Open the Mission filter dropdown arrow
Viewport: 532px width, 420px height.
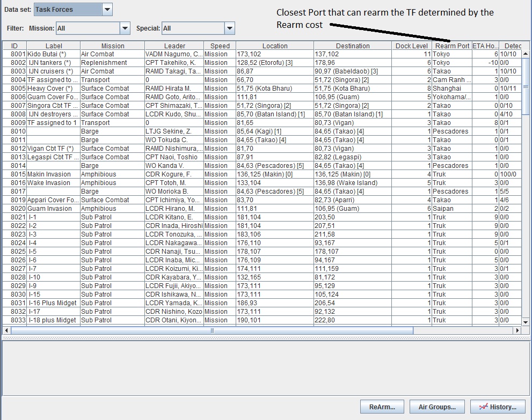click(x=125, y=28)
